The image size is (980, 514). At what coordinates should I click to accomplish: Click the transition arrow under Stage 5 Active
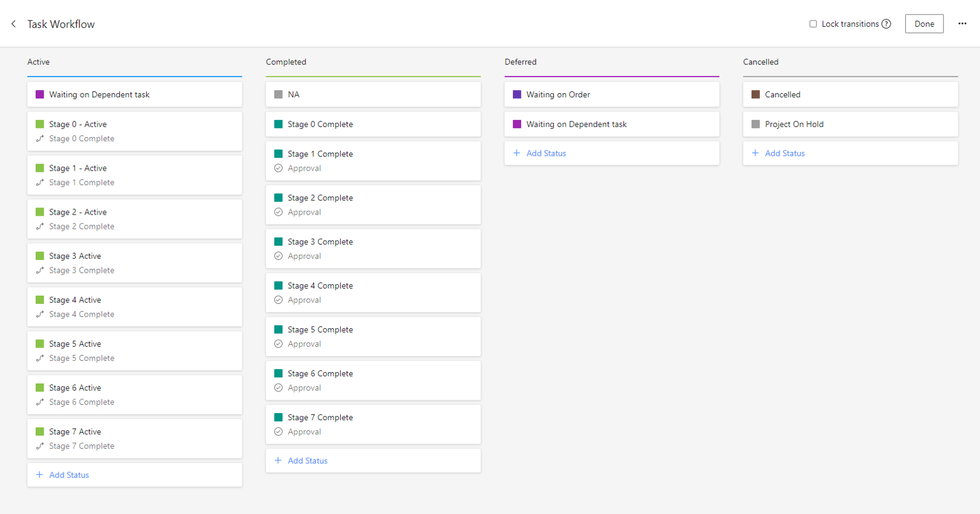(x=40, y=358)
